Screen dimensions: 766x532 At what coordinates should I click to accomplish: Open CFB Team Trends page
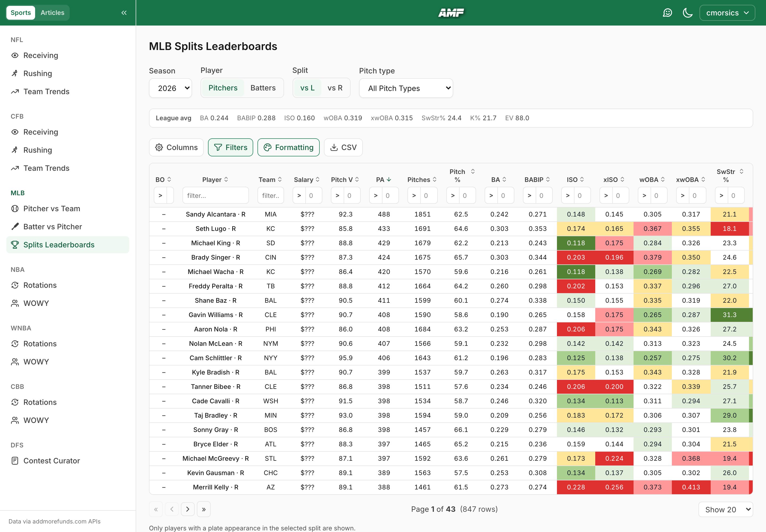pyautogui.click(x=68, y=168)
